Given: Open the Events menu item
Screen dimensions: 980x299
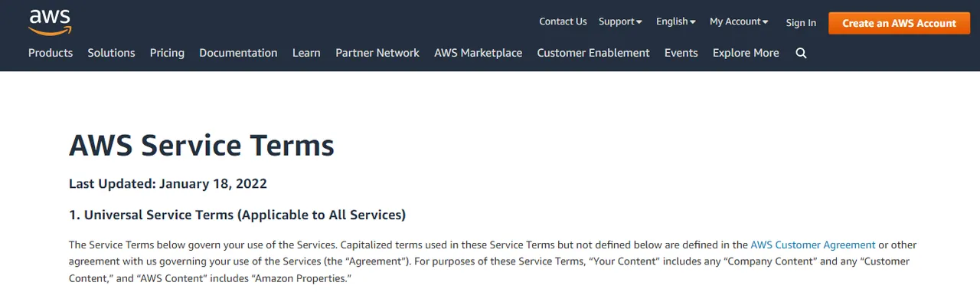Looking at the screenshot, I should (681, 53).
